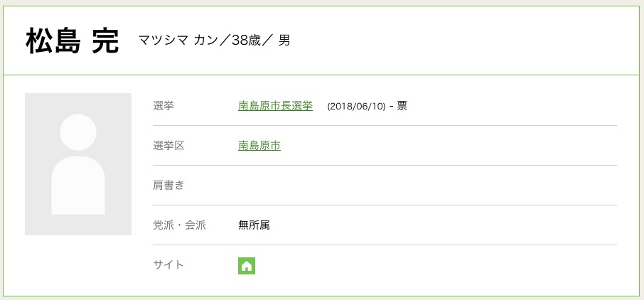Open the candidate's website via green home icon

coord(247,266)
